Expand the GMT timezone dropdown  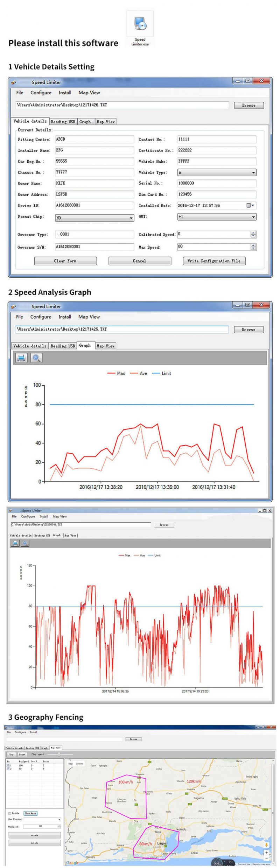(x=253, y=217)
